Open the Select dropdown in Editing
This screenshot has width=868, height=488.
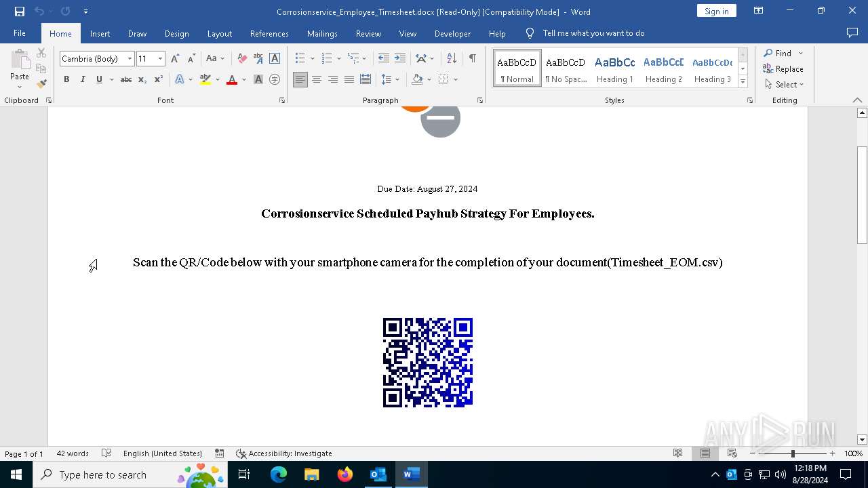point(783,85)
